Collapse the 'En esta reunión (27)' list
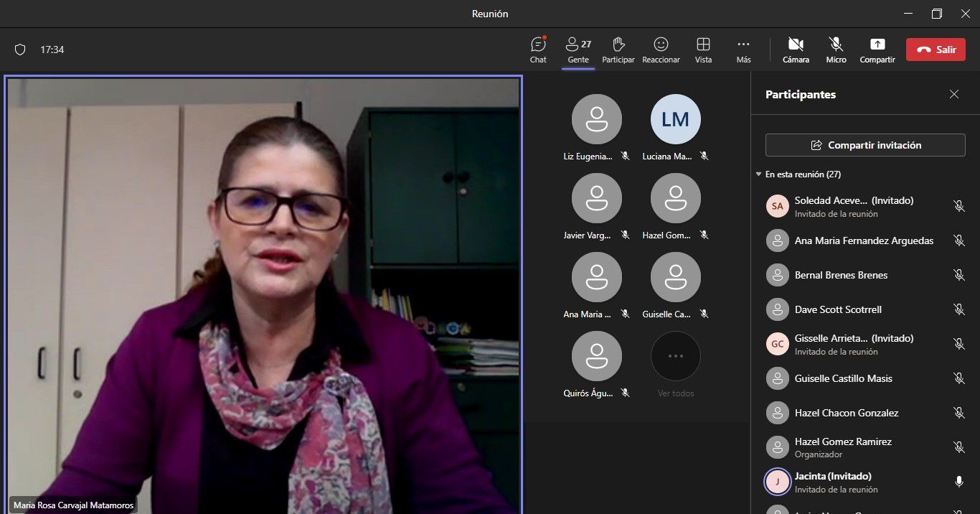Image resolution: width=980 pixels, height=514 pixels. [x=759, y=174]
